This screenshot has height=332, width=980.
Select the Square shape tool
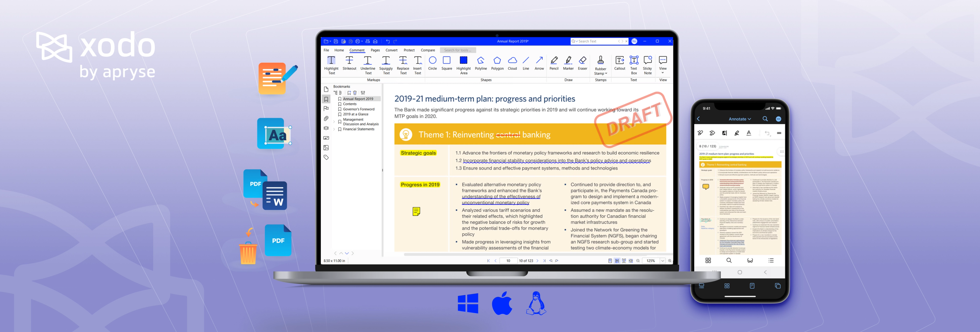tap(447, 63)
